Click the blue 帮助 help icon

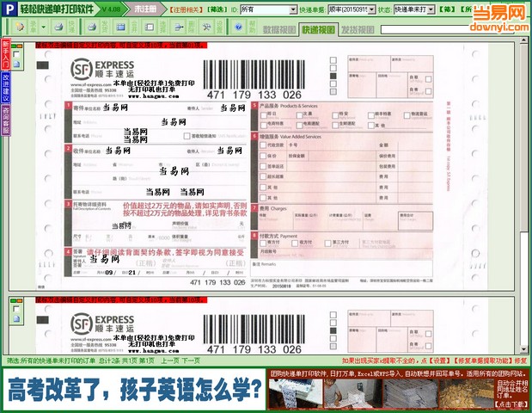click(239, 27)
